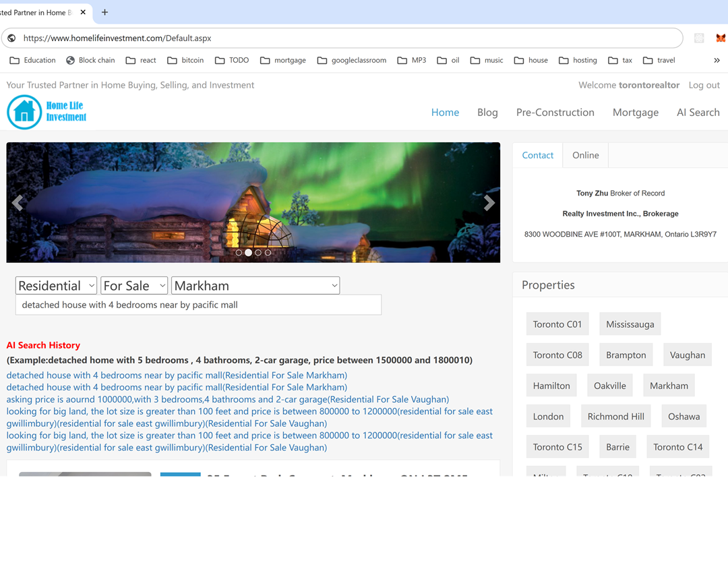Go to next carousel slide

[x=489, y=203]
